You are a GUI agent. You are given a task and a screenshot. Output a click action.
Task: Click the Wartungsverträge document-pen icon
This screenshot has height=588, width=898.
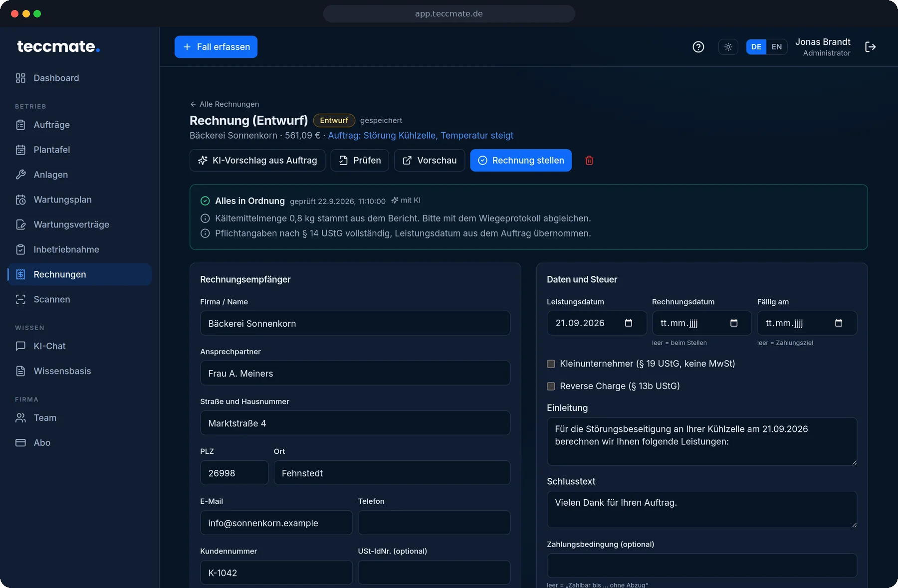coord(20,224)
